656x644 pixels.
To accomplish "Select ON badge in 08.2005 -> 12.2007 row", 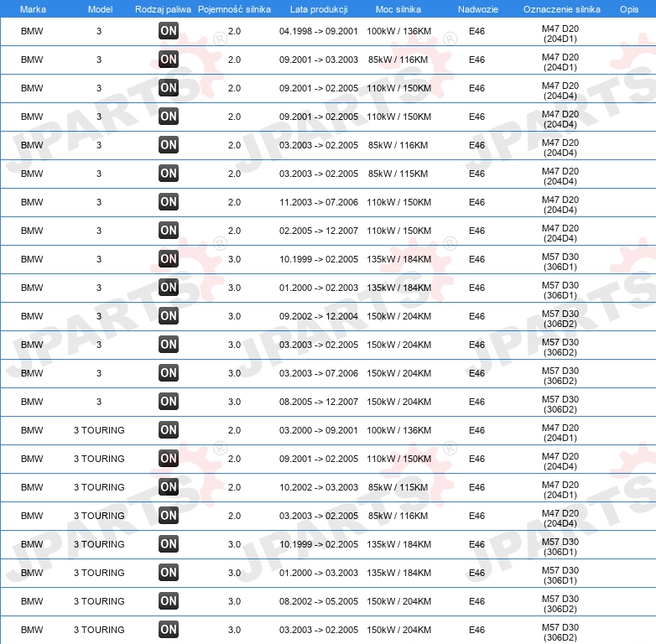I will [x=169, y=401].
